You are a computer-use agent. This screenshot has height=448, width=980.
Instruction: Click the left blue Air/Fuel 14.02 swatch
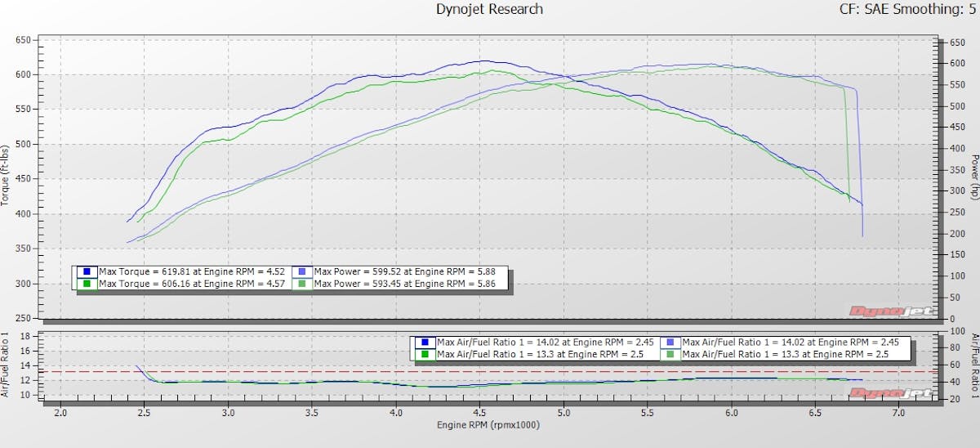coord(425,343)
